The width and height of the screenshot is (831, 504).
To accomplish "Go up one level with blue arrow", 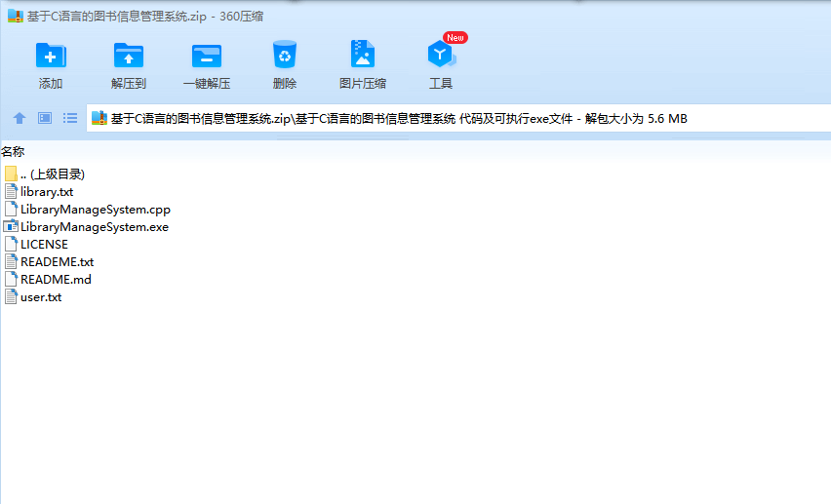I will tap(20, 118).
